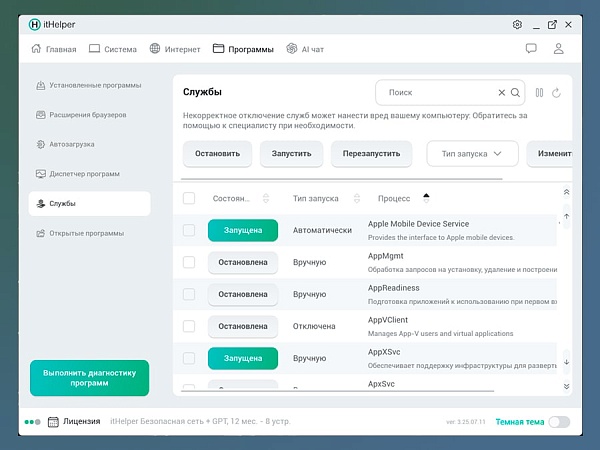Jump to list top with double-chevron up

click(x=566, y=192)
